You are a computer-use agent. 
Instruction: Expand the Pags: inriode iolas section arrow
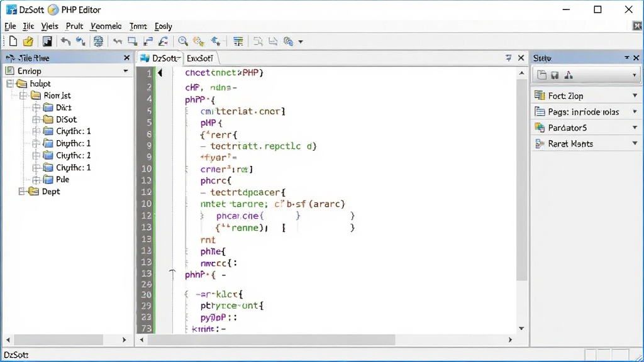635,112
